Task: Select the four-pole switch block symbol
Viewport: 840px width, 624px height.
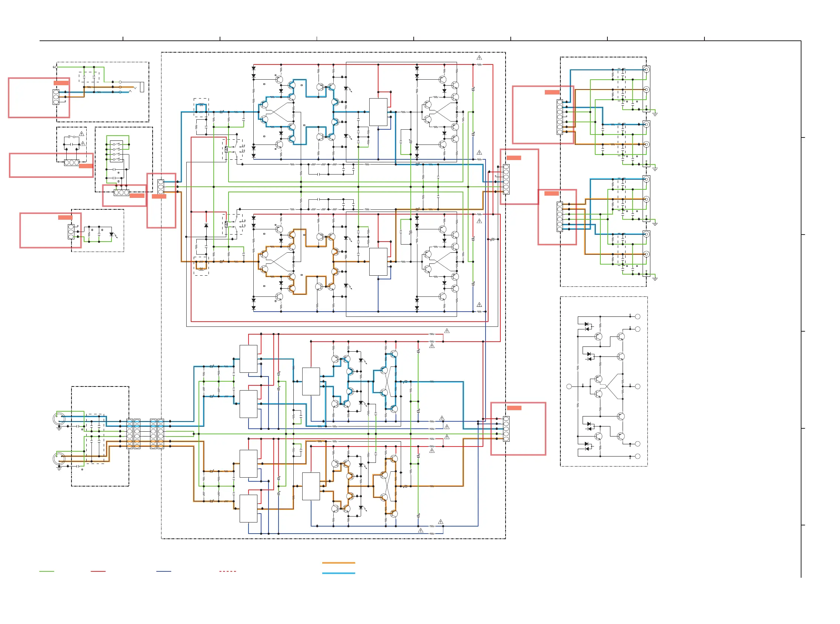Action: [116, 152]
